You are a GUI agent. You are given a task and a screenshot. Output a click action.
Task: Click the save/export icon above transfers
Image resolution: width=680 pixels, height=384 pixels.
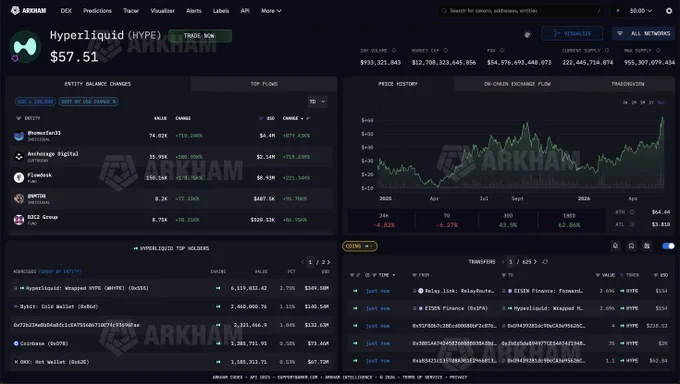tap(647, 246)
